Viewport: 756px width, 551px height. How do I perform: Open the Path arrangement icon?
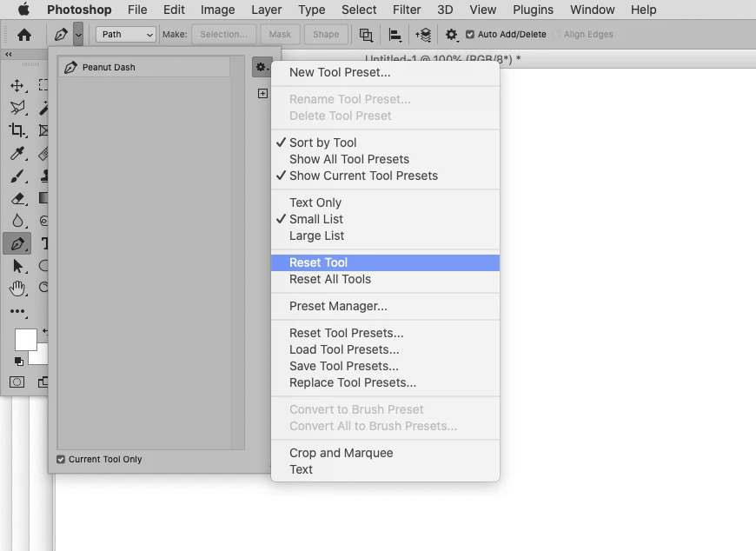[x=423, y=35]
